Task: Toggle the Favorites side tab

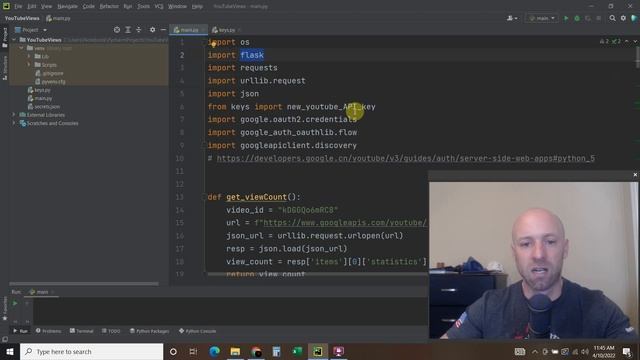Action: 5,309
